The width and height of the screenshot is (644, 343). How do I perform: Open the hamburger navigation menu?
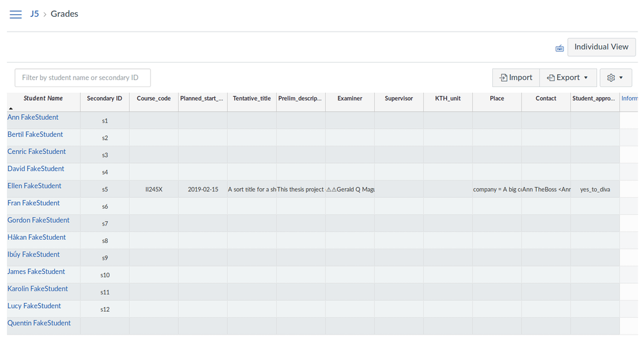pos(15,14)
